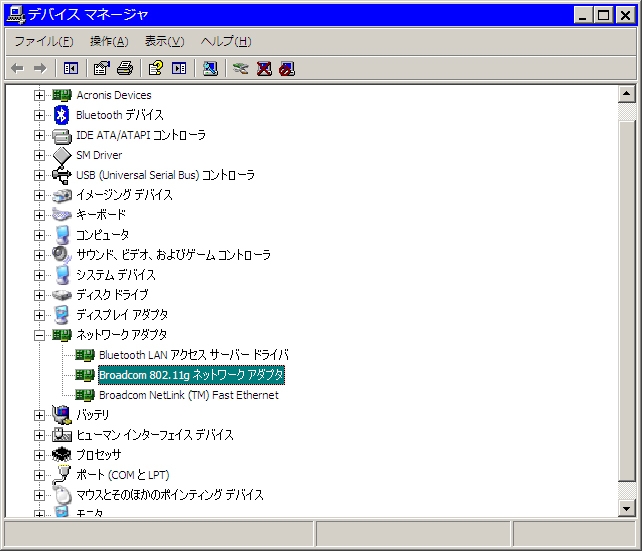The image size is (642, 551).
Task: Toggle the action pane icon beside Help
Action: pyautogui.click(x=179, y=68)
